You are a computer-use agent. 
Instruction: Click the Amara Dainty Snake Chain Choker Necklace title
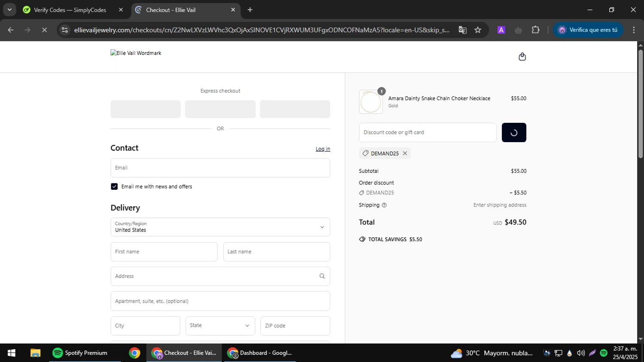[x=439, y=98]
